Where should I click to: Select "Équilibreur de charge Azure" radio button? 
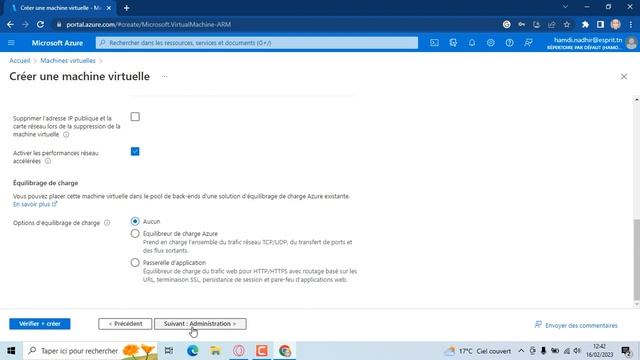point(135,233)
